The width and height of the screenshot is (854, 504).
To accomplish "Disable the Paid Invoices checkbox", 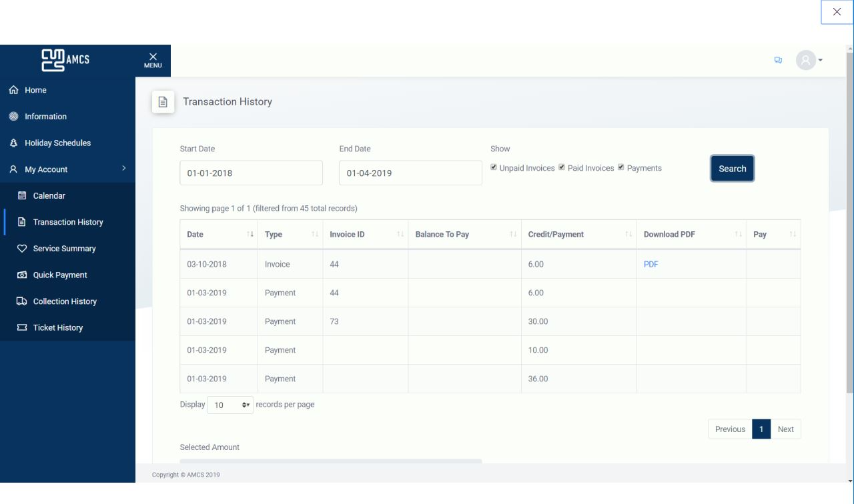I will [x=562, y=167].
